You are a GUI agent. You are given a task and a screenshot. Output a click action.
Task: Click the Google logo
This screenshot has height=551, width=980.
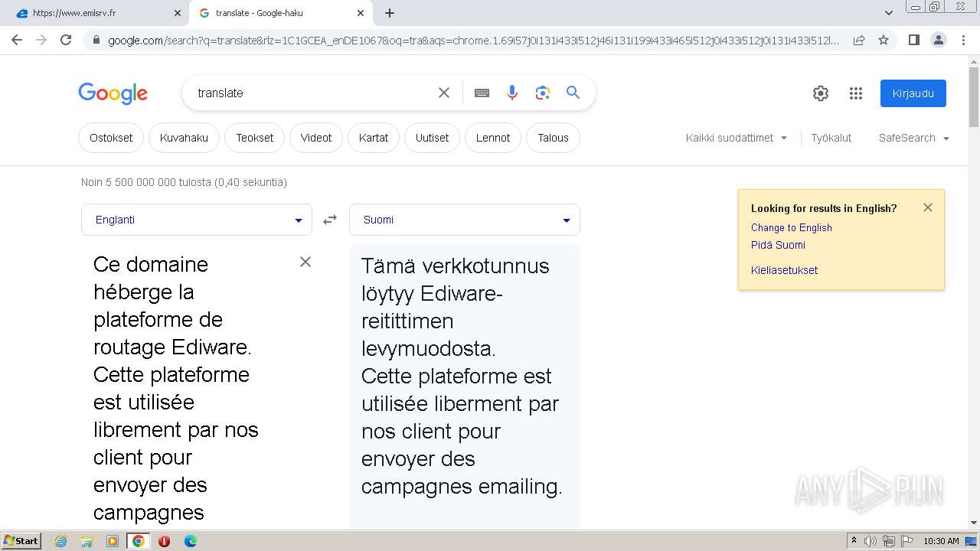tap(113, 93)
